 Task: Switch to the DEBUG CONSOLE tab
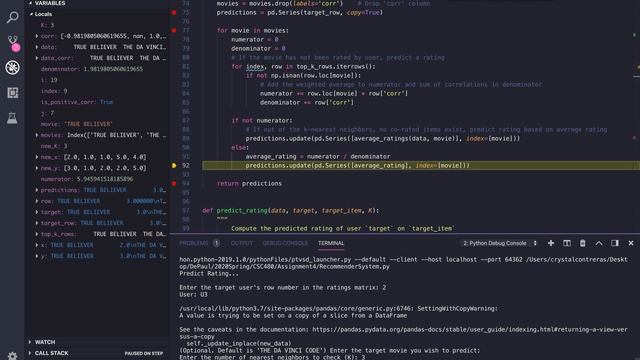pyautogui.click(x=285, y=243)
